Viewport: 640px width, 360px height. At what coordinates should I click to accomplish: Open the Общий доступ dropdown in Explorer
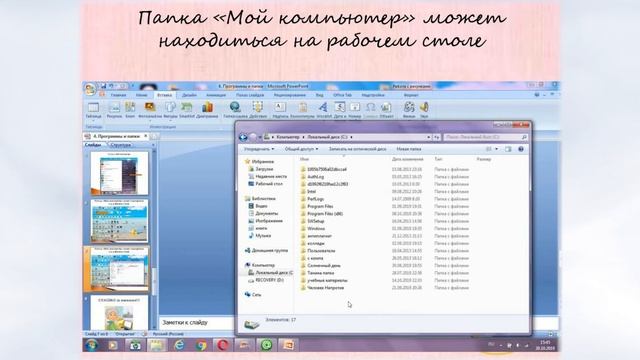click(301, 149)
